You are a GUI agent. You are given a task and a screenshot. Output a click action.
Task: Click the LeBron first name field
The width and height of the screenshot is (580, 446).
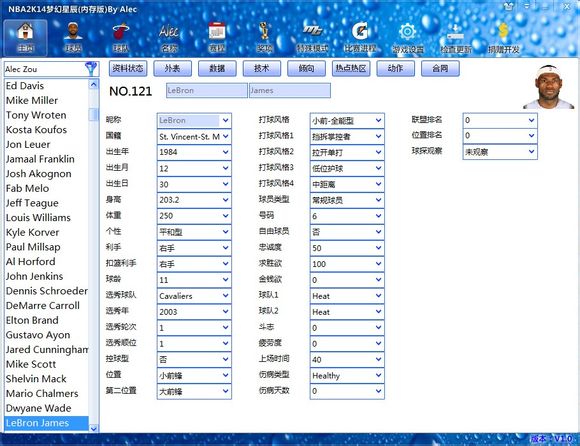pos(206,90)
